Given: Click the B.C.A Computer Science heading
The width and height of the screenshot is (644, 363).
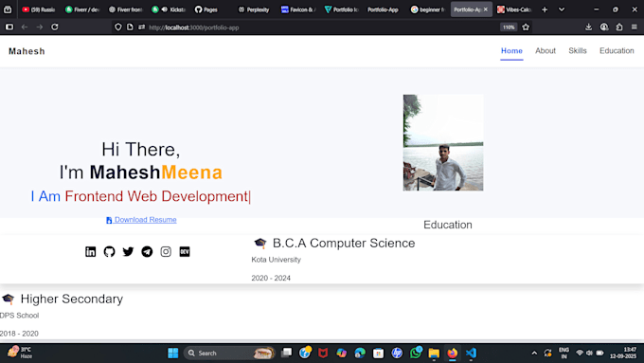Looking at the screenshot, I should pos(344,243).
